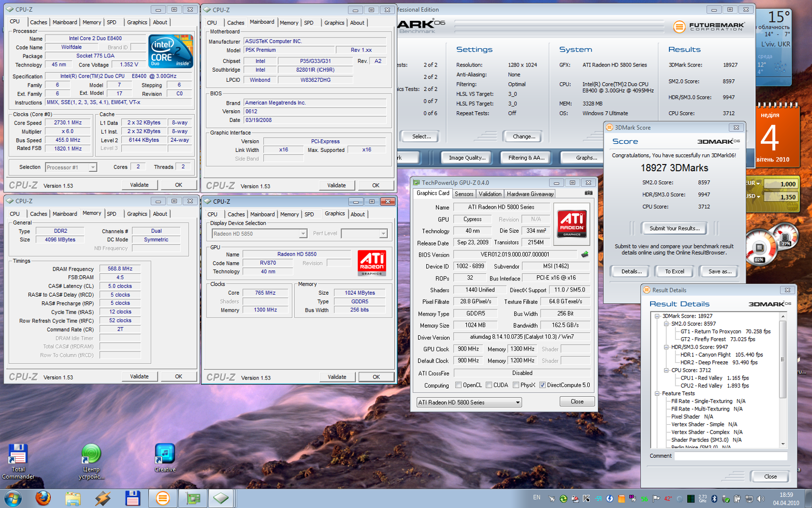Open the Radeon HD 5850 display device dropdown

click(x=259, y=234)
